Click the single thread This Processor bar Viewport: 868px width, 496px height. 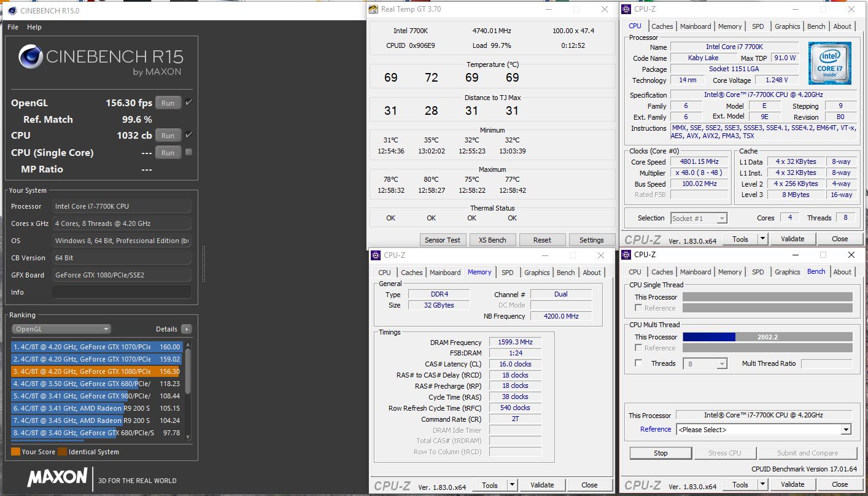coord(767,297)
